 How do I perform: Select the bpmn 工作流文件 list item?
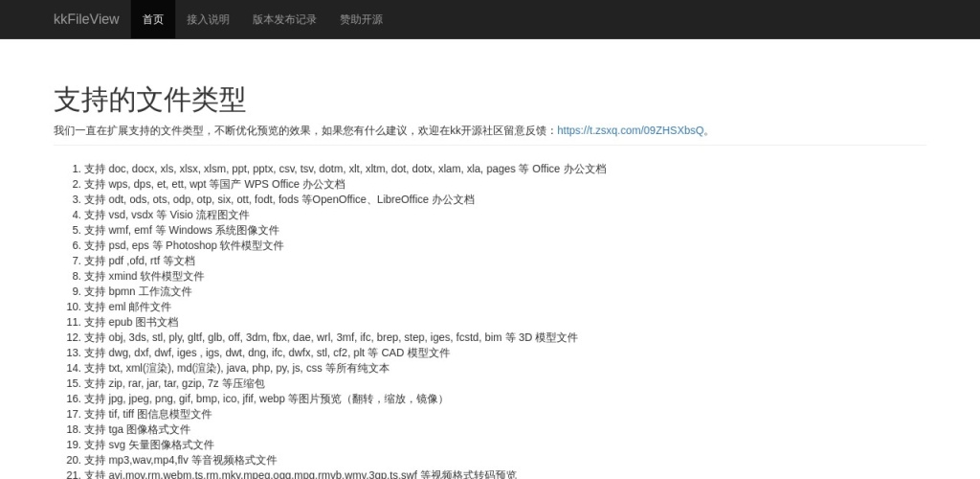pyautogui.click(x=138, y=291)
